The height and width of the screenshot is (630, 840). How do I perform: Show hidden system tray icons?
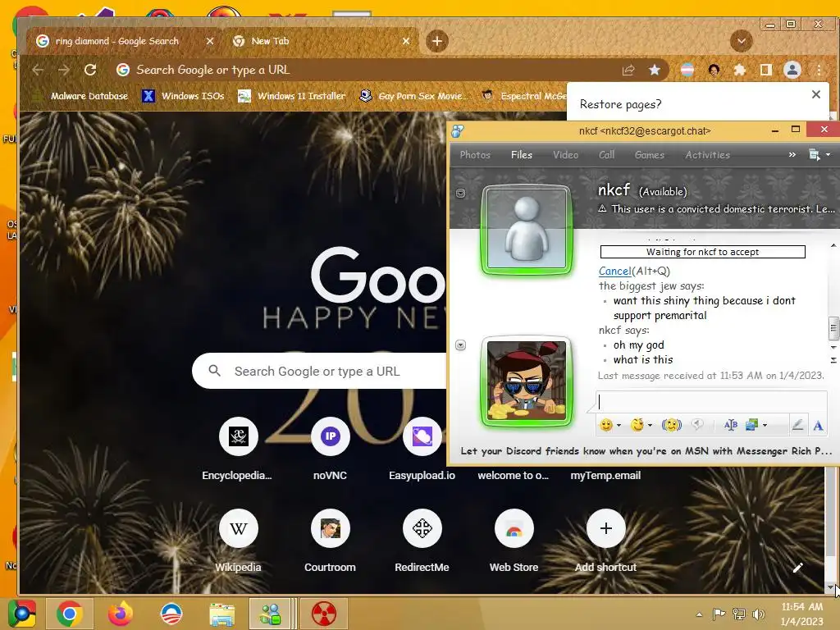(699, 614)
